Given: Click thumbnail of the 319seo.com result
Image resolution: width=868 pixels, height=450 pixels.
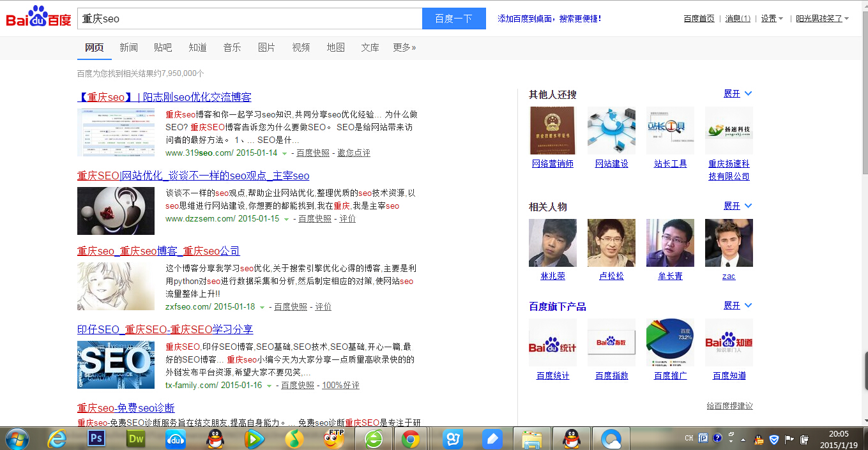Looking at the screenshot, I should pos(116,132).
